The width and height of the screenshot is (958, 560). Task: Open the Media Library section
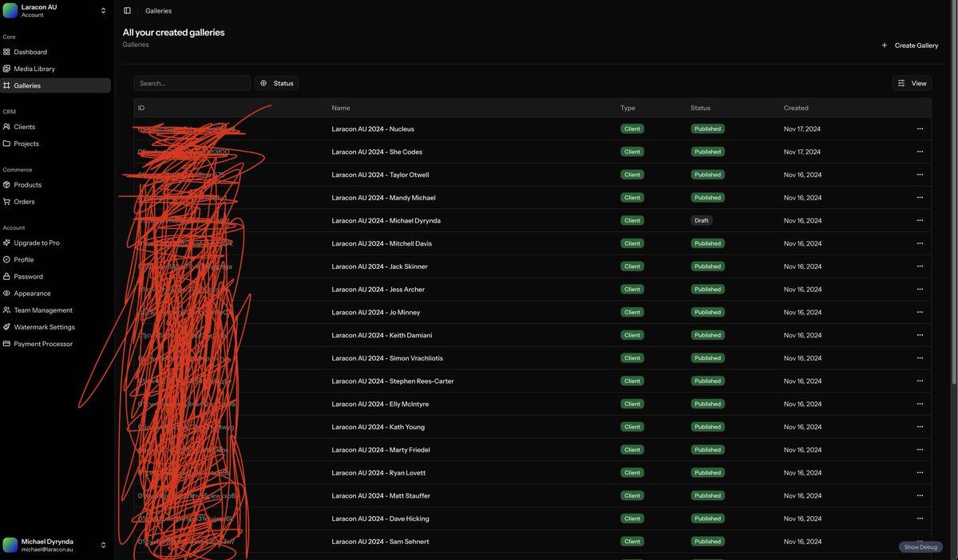[55, 69]
